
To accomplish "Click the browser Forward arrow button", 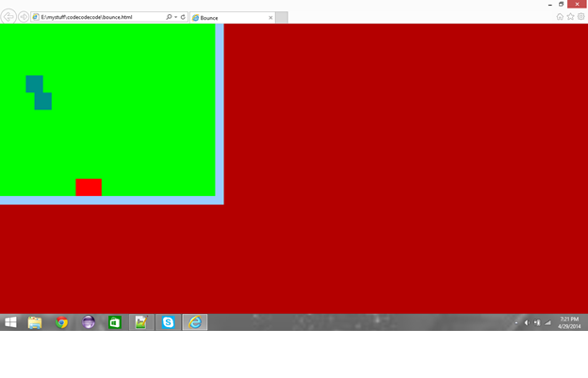I will pos(24,17).
